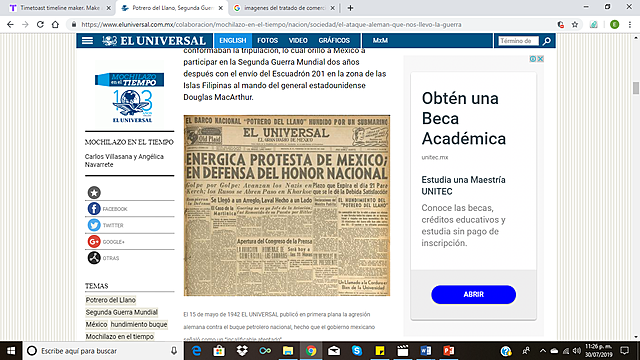Share the article on Facebook
This screenshot has height=360, width=640.
point(94,209)
